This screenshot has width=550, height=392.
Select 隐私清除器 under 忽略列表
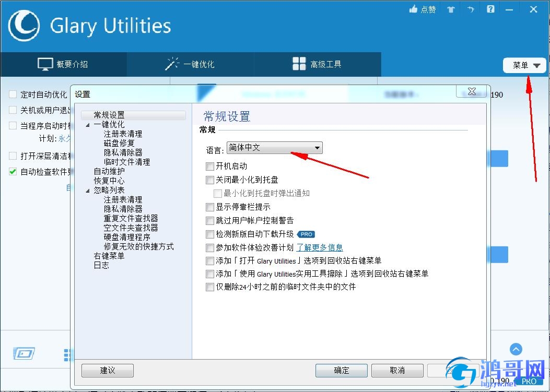pos(123,209)
